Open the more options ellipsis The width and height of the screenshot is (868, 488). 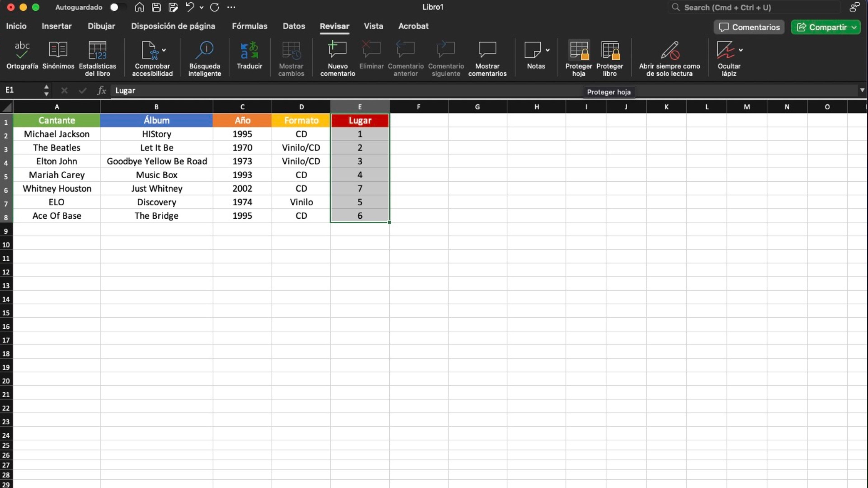coord(231,7)
